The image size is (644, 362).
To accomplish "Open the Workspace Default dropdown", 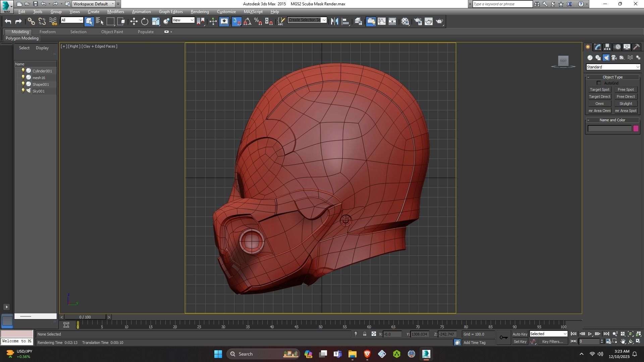I will (x=94, y=4).
